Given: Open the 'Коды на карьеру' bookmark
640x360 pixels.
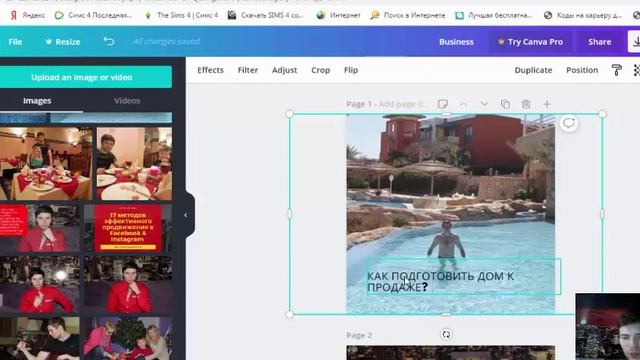Looking at the screenshot, I should tap(583, 15).
